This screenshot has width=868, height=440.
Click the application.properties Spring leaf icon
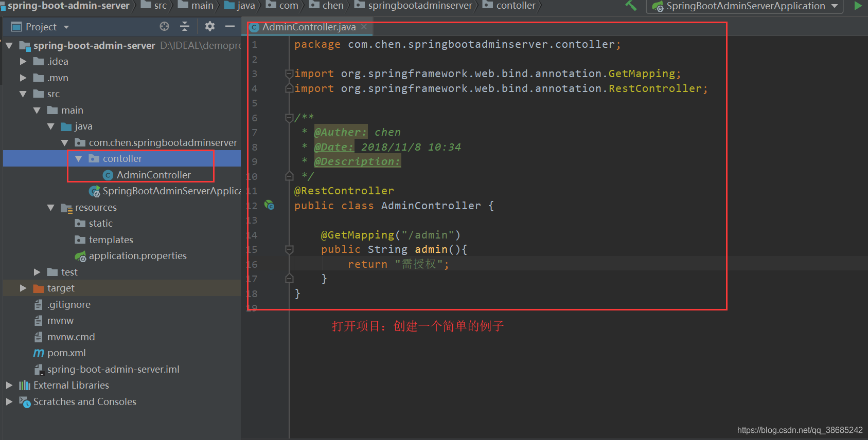click(x=80, y=256)
